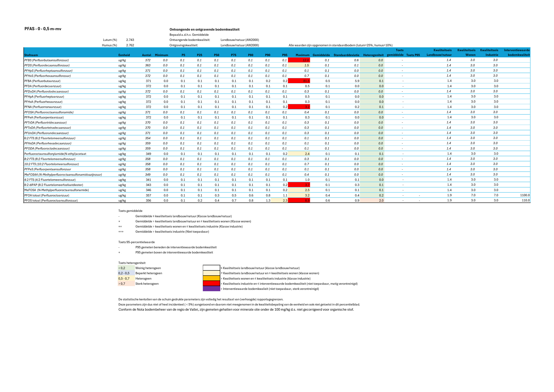Select the PFAS - 0 - 0,5 m-mv title

pyautogui.click(x=43, y=29)
